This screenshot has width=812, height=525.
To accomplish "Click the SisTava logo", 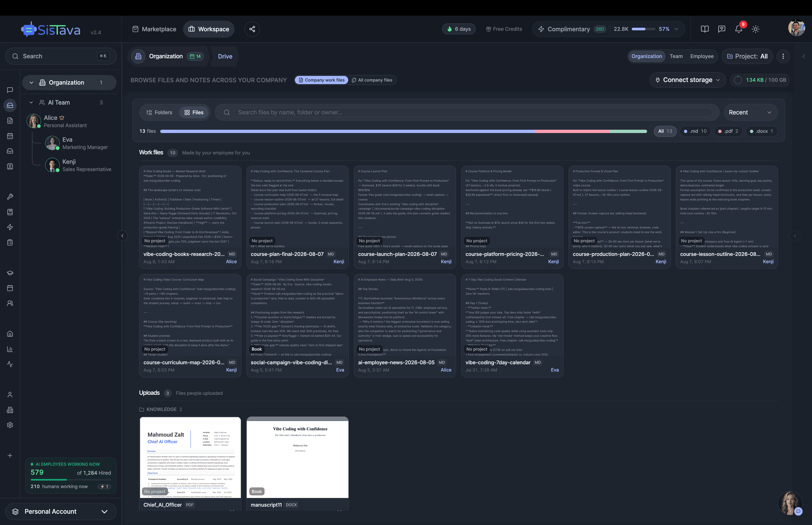I will (51, 30).
